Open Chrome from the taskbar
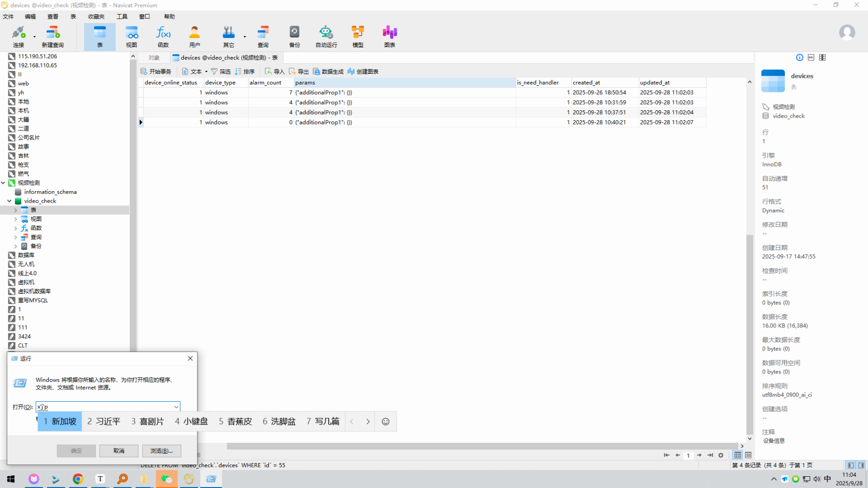 78,479
